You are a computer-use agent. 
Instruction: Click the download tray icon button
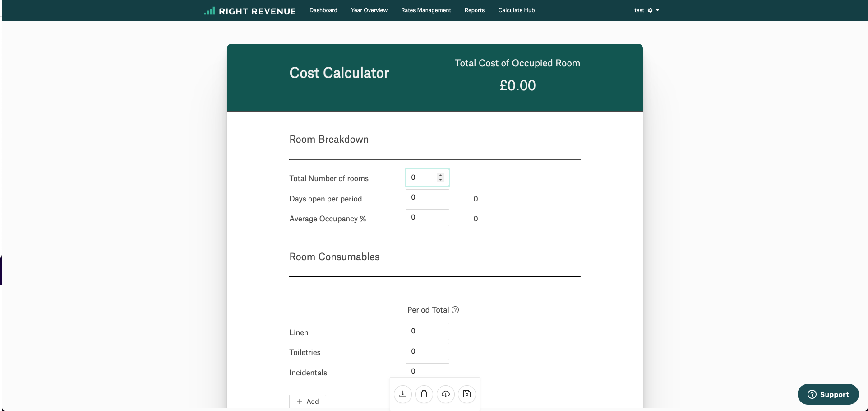(x=403, y=394)
